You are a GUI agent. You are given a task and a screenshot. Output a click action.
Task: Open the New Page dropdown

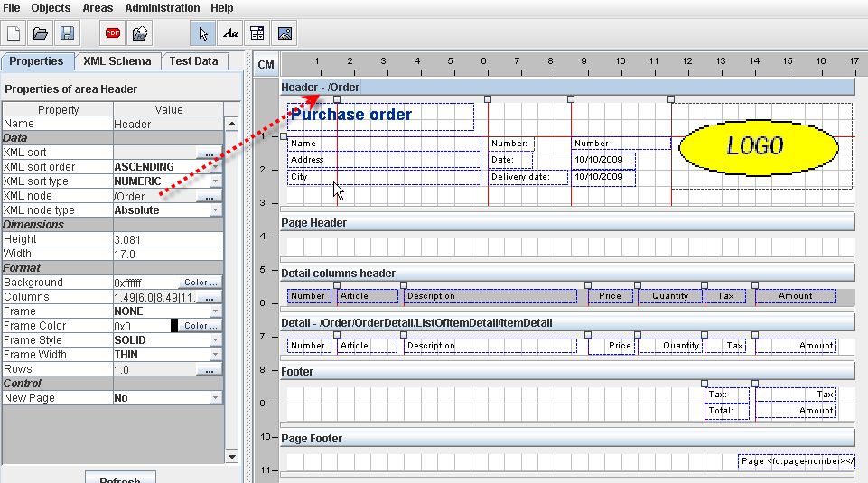pyautogui.click(x=216, y=398)
